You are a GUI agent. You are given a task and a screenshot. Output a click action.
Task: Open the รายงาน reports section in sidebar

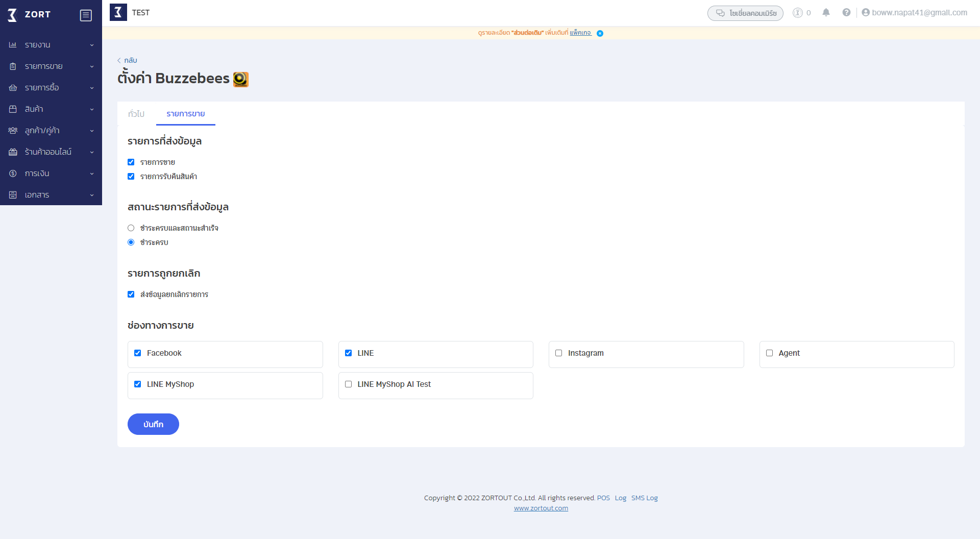(x=13, y=44)
